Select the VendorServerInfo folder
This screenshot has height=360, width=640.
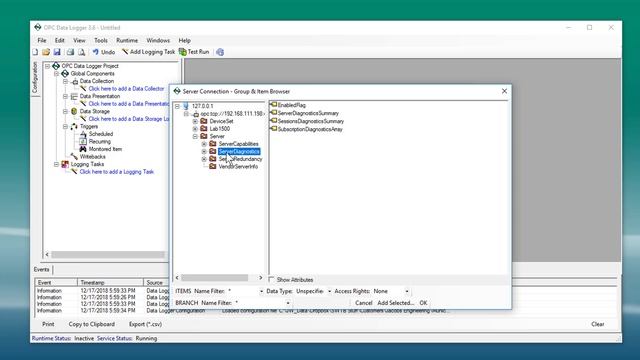pos(238,167)
